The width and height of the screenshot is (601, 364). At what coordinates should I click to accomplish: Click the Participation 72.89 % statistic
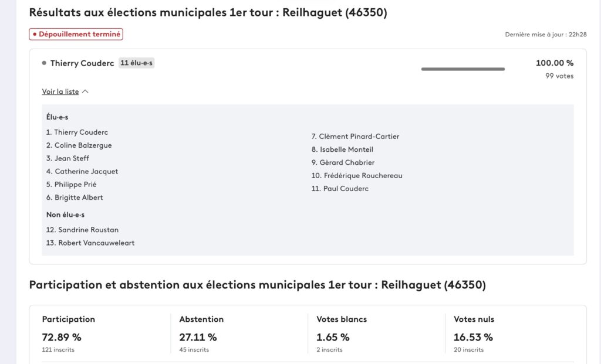pos(62,337)
